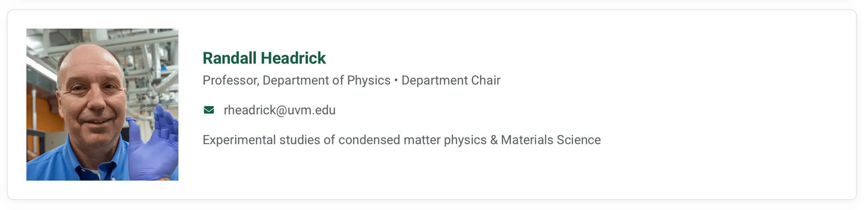Click the word "Randall" in the heading
The image size is (868, 210).
pyautogui.click(x=229, y=58)
